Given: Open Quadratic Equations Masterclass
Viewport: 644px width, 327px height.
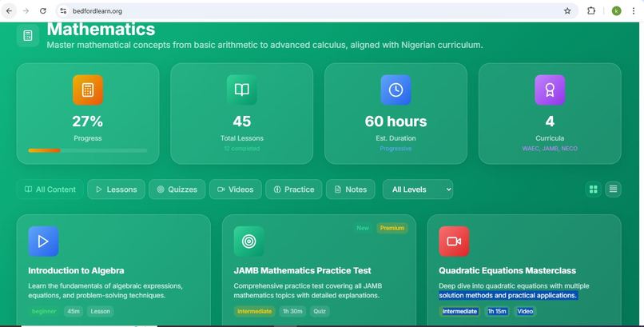Looking at the screenshot, I should pyautogui.click(x=507, y=270).
